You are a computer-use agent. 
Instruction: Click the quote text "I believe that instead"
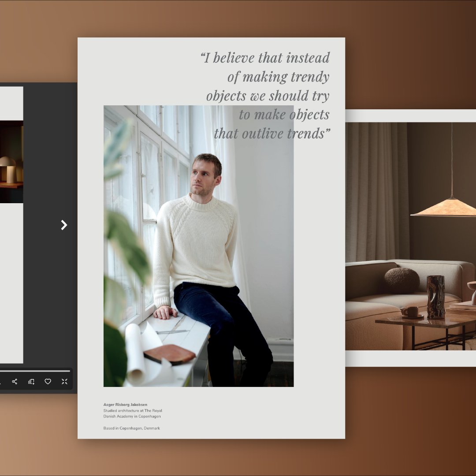[x=265, y=58]
